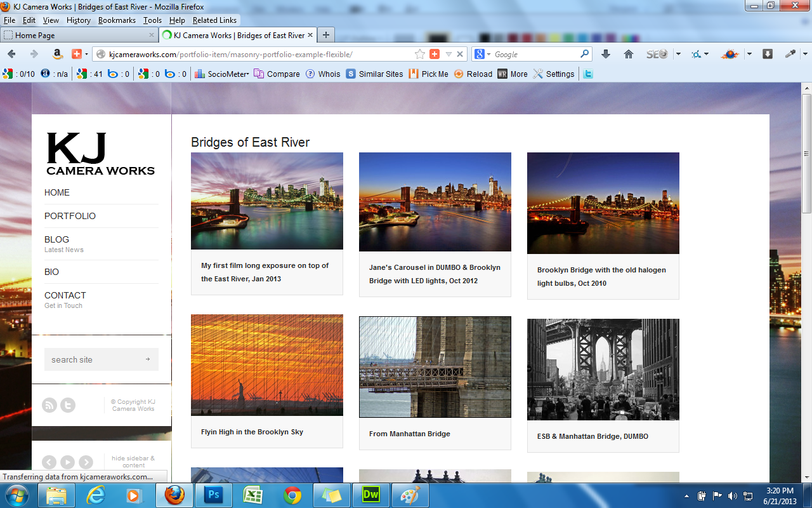Open the Jane's Carousel in DUMBO thumbnail
The height and width of the screenshot is (508, 812).
435,202
